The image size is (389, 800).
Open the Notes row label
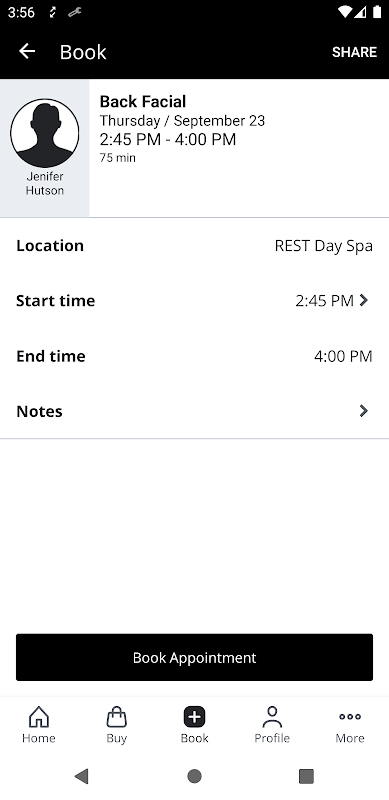click(x=39, y=411)
